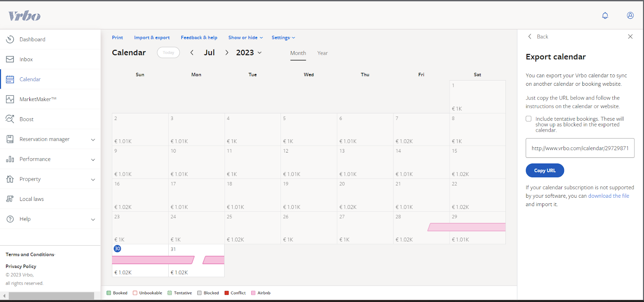Expand Help submenu chevron
Screen dimensions: 644x302
click(93, 219)
